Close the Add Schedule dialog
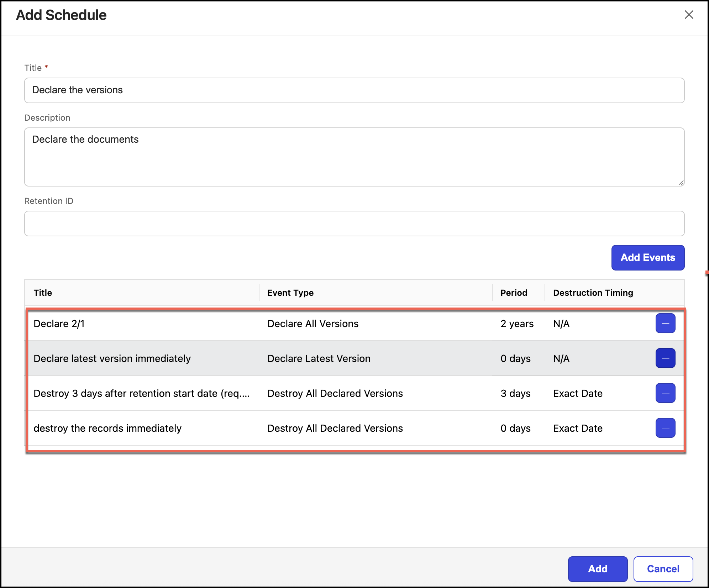The height and width of the screenshot is (588, 709). [689, 15]
